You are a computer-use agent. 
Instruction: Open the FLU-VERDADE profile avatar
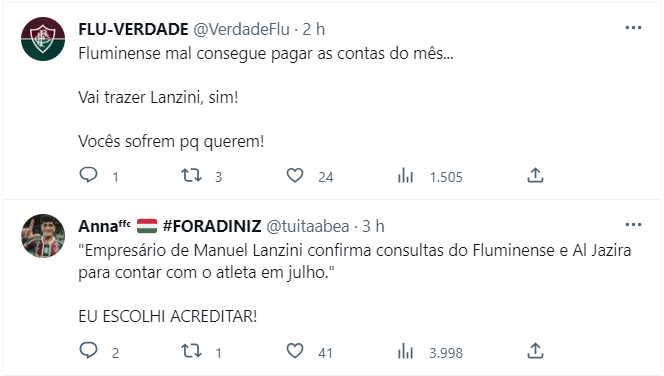tap(43, 39)
